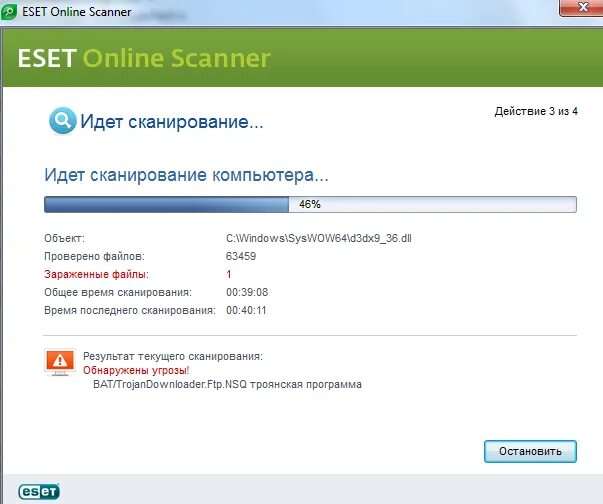Click the 'Объект:' label

coord(64,238)
